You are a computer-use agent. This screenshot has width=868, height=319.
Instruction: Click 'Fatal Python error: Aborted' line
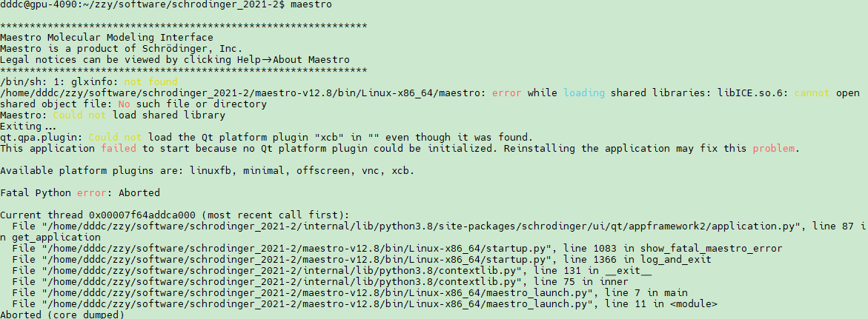coord(80,193)
